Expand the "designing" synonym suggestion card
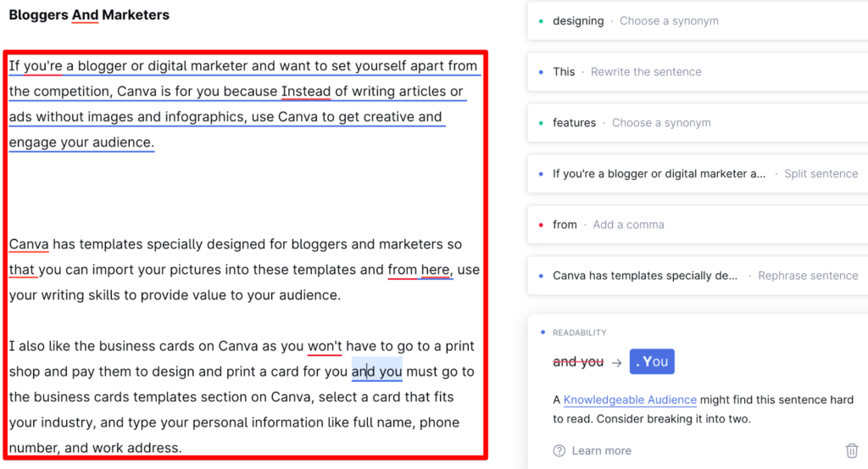The width and height of the screenshot is (868, 469). point(695,21)
